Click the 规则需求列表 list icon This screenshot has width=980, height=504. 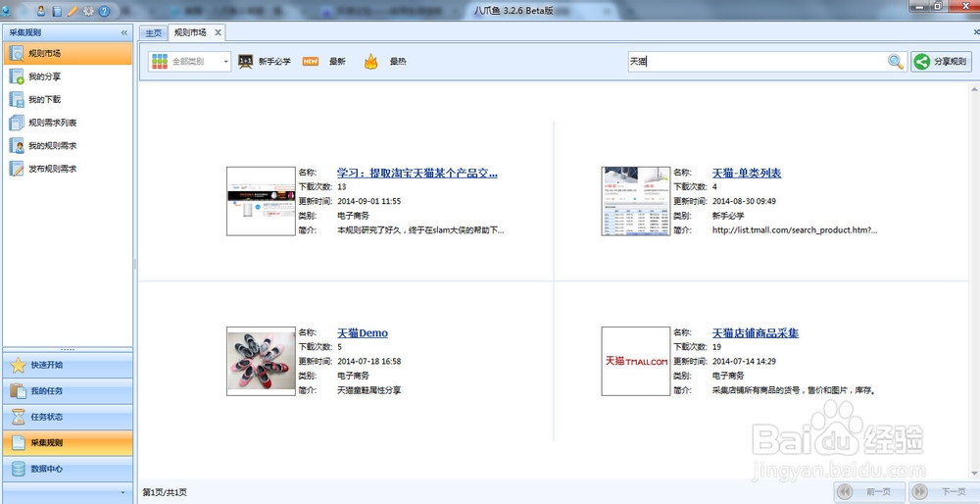[x=17, y=123]
